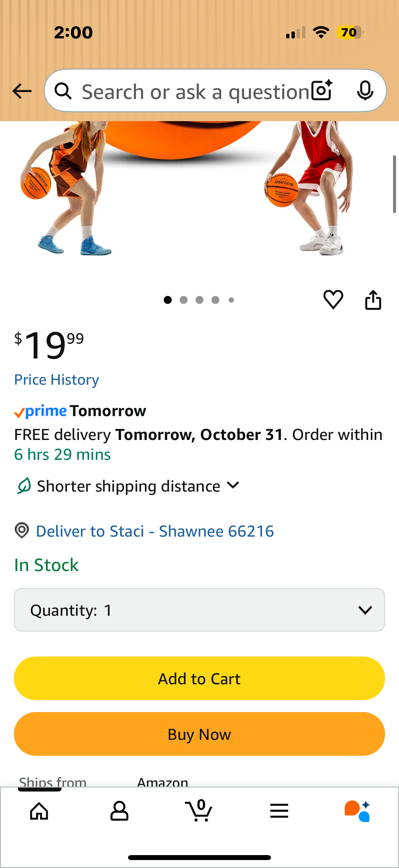This screenshot has height=868, width=399.
Task: Tap the microphone voice search icon
Action: 365,91
